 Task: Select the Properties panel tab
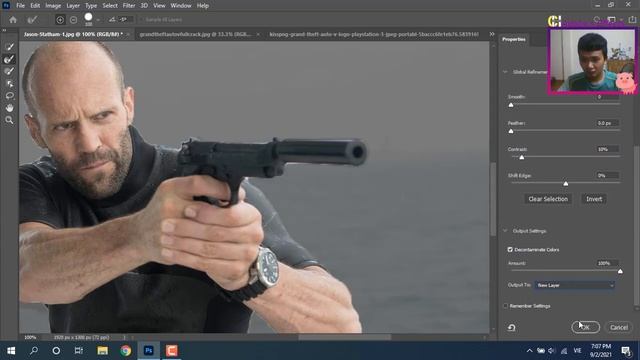(x=514, y=39)
